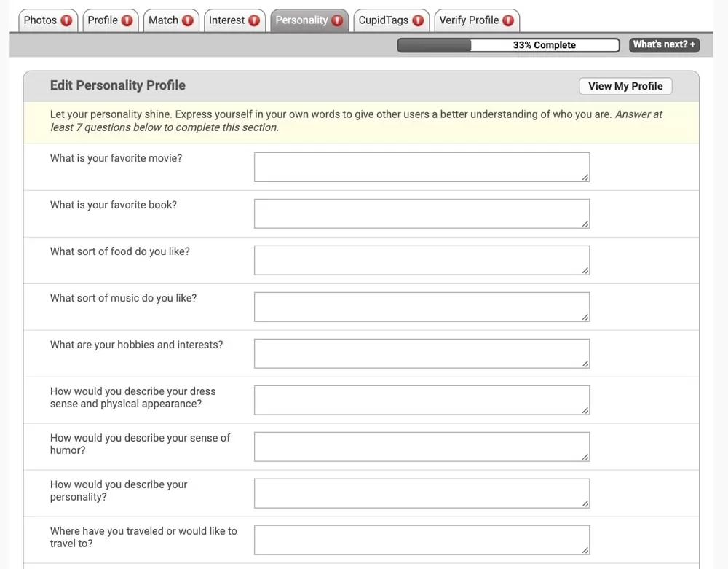Click the red alert icon on Photos tab
The image size is (728, 569).
[66, 20]
